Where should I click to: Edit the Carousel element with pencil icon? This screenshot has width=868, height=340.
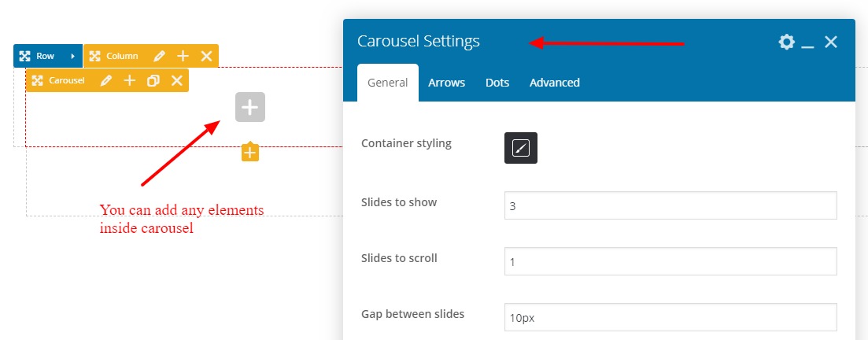point(106,80)
